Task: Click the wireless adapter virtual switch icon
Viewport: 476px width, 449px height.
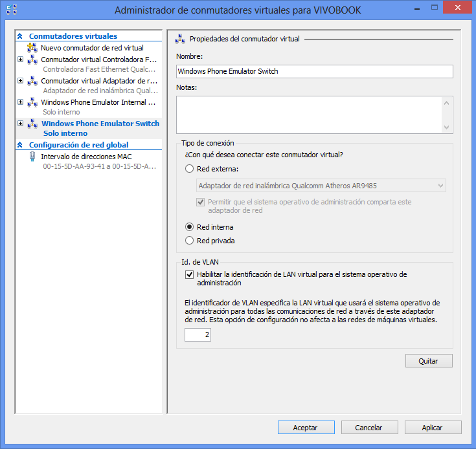Action: 32,81
